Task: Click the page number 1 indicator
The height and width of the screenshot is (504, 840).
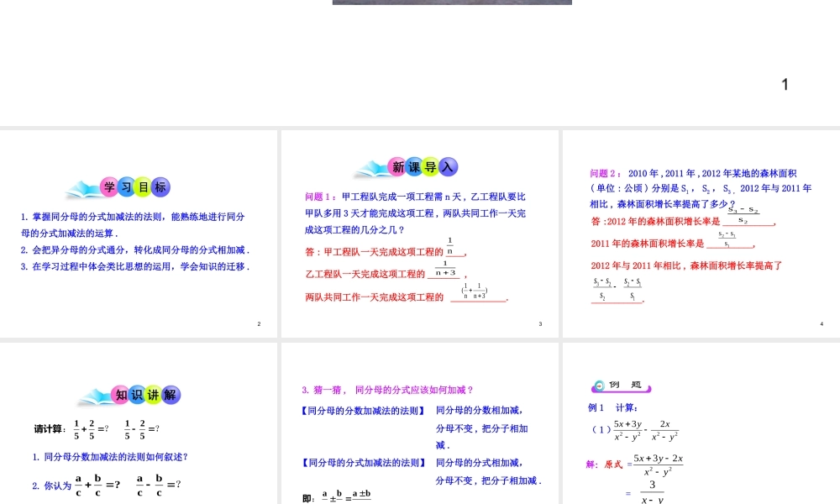Action: click(785, 84)
